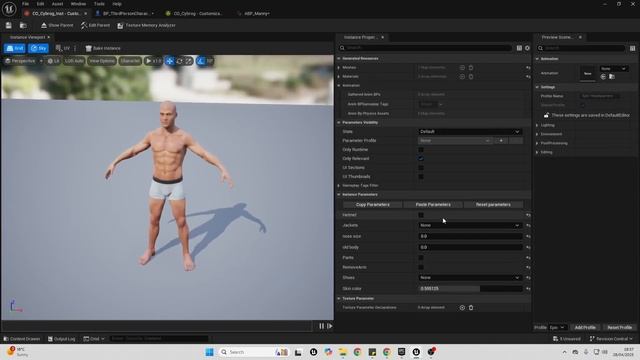Expand the Meshes array row
This screenshot has height=360, width=640.
click(x=339, y=67)
